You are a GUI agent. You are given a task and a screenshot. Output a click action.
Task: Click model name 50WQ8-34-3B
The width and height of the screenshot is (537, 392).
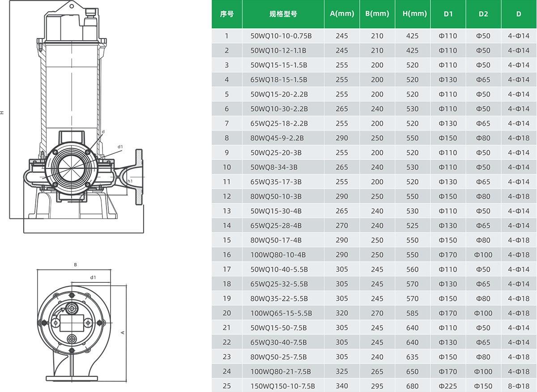pos(274,167)
